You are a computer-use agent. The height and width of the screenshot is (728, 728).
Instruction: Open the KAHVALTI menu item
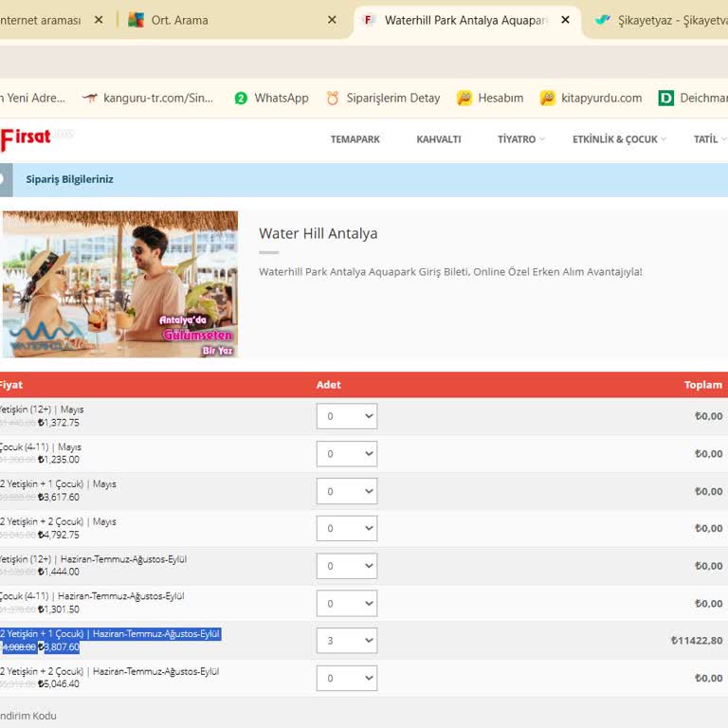[x=439, y=139]
